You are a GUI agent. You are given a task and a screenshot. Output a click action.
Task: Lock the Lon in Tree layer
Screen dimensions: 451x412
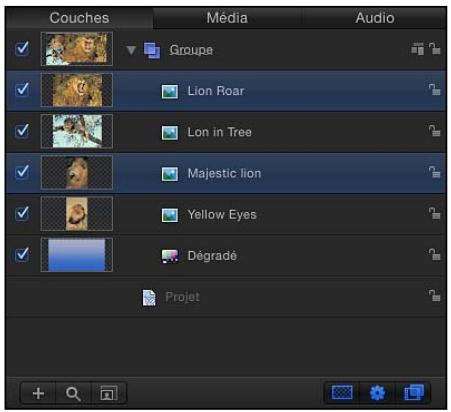(434, 131)
